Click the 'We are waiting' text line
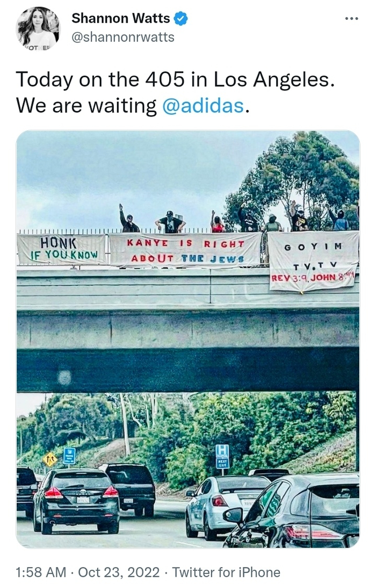 tap(86, 105)
